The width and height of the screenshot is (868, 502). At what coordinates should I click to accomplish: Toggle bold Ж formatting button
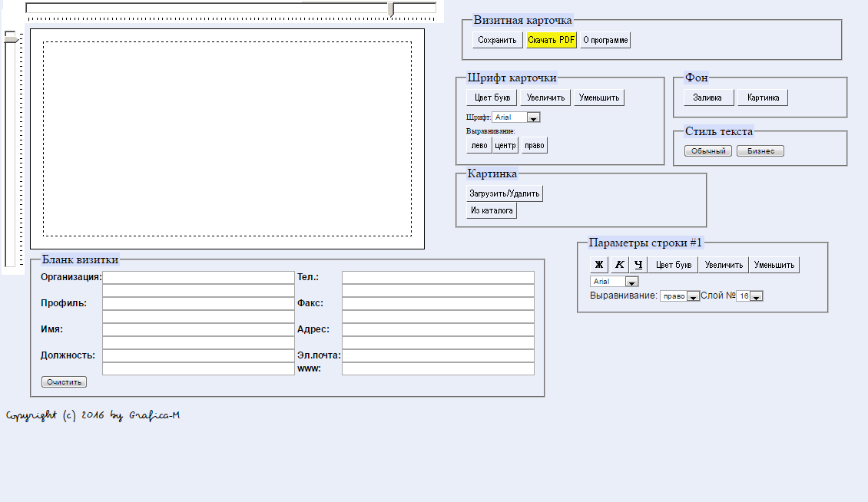pos(598,265)
